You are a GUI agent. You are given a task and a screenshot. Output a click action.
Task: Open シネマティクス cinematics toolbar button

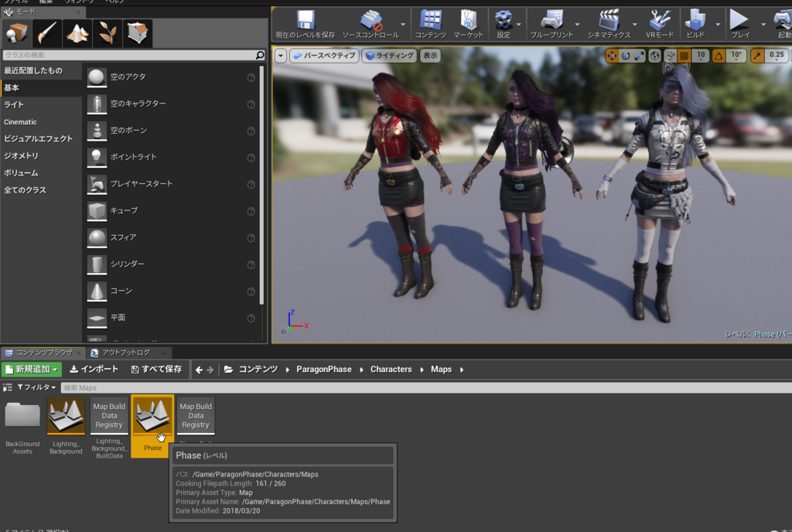(609, 24)
